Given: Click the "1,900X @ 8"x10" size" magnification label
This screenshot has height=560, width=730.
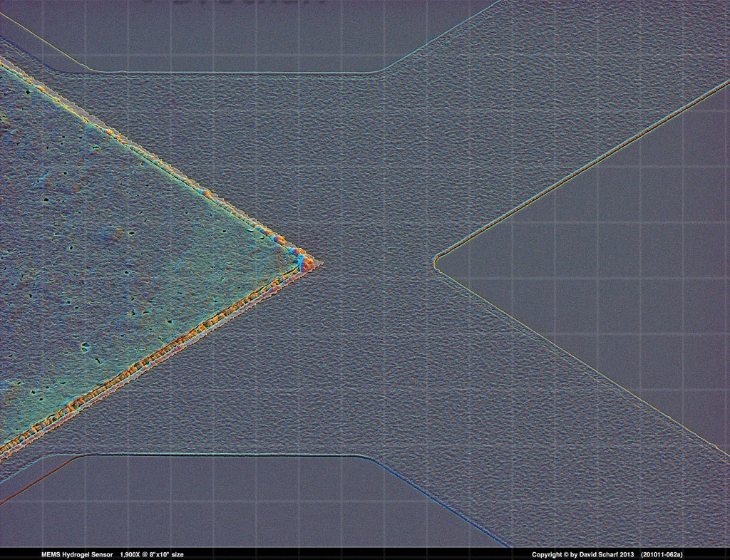Looking at the screenshot, I should tap(152, 554).
